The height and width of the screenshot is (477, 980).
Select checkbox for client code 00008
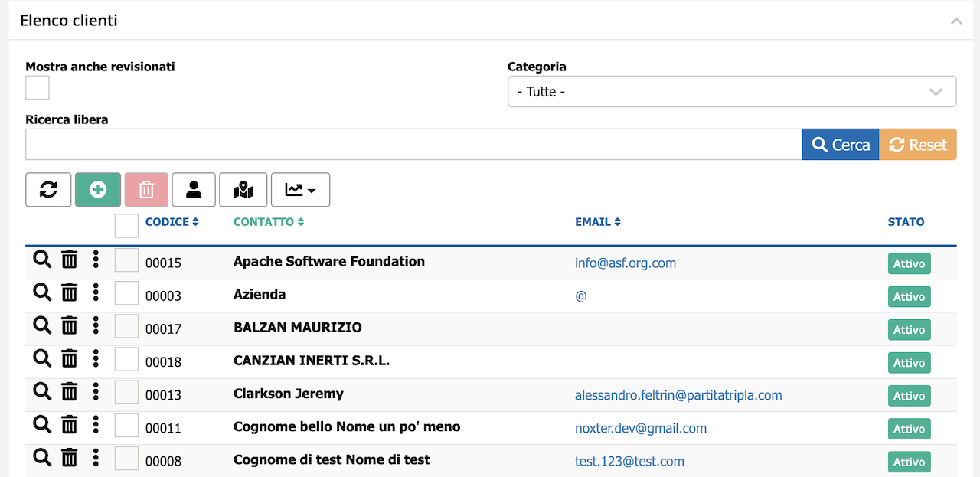pyautogui.click(x=126, y=458)
